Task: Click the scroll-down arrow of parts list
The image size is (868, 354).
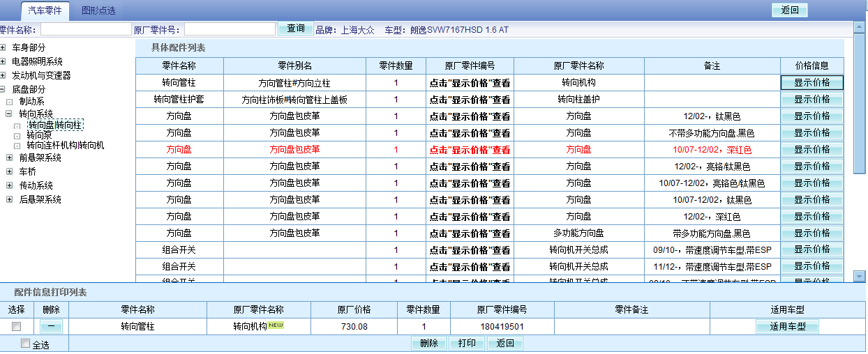Action: (x=860, y=277)
